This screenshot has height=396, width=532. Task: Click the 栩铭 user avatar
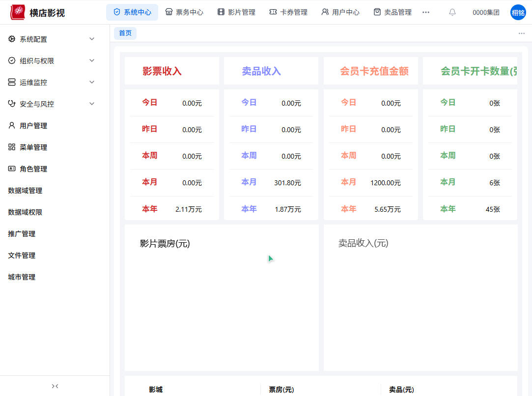(518, 13)
